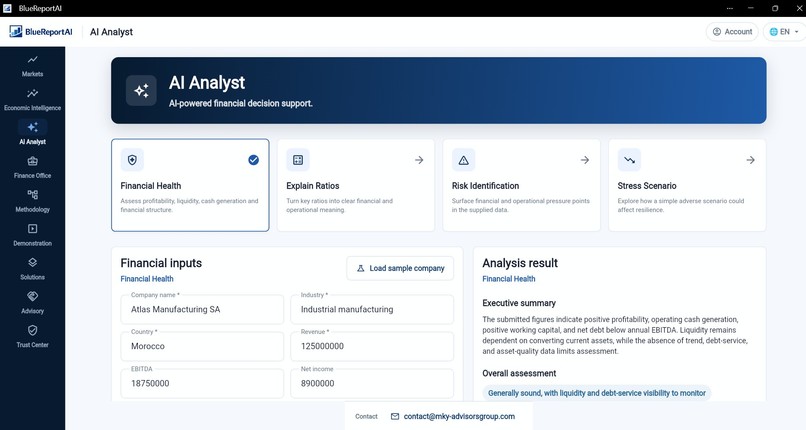The height and width of the screenshot is (430, 806).
Task: Open the Finance Office sidebar icon
Action: coord(32,161)
